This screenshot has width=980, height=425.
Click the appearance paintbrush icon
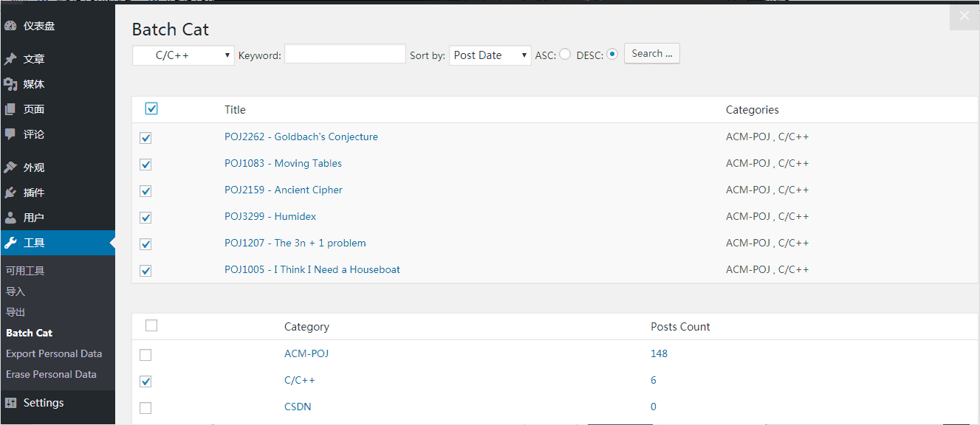coord(10,167)
